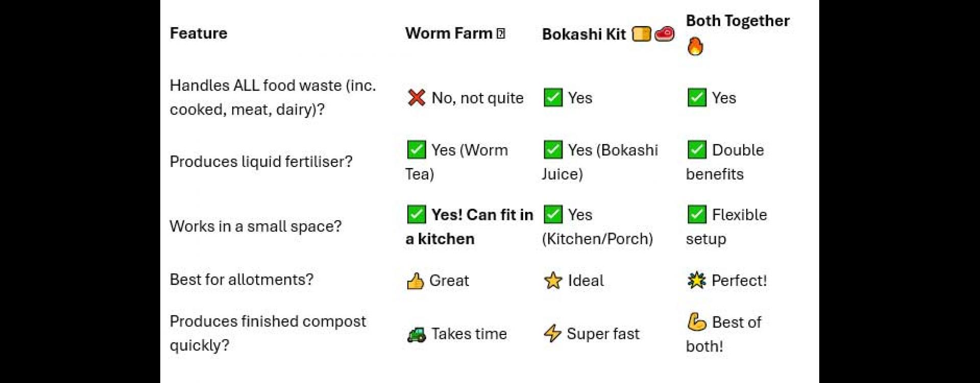This screenshot has height=383, width=980.
Task: Click the "Best for allotments?" row label
Action: [241, 280]
